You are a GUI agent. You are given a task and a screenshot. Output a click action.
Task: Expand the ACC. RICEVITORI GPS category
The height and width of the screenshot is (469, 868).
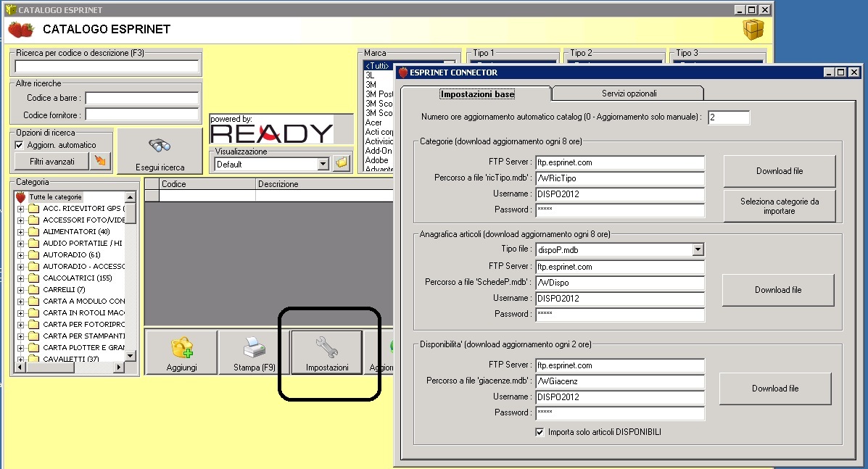tap(20, 209)
